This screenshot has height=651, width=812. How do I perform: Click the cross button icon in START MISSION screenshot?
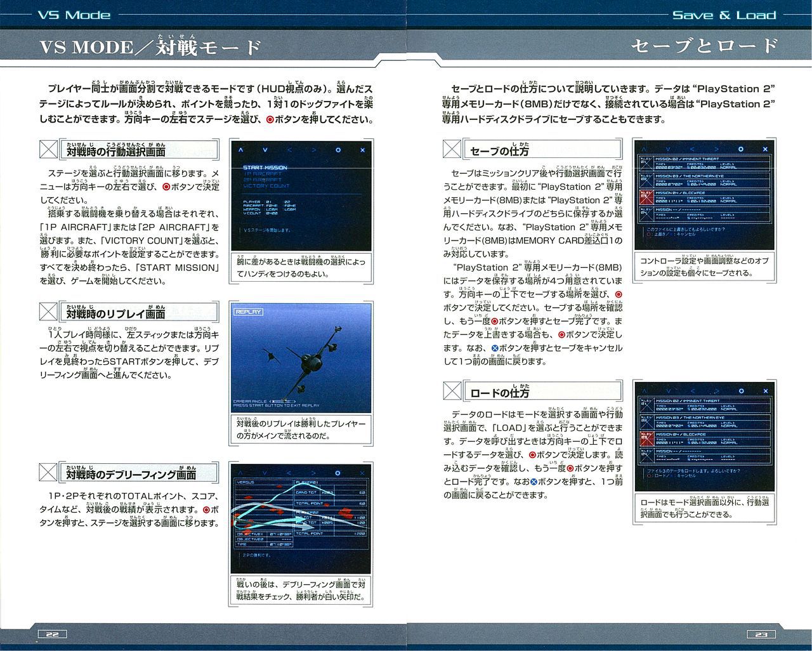362,150
